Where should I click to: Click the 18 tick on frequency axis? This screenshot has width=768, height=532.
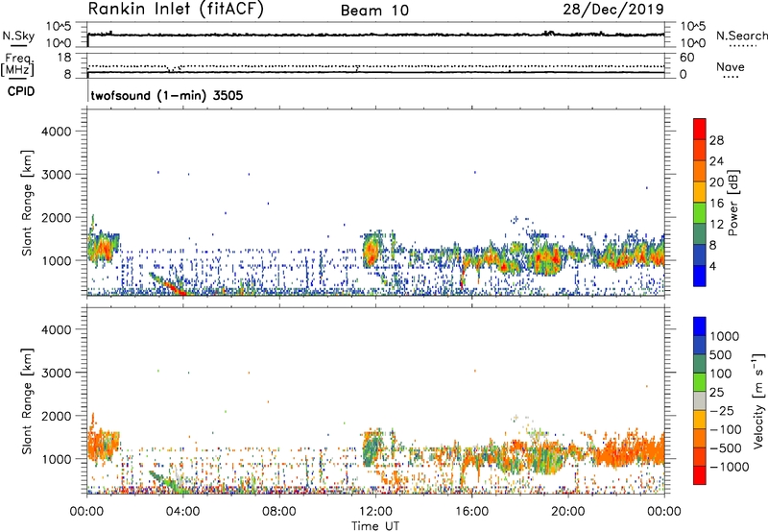point(64,57)
